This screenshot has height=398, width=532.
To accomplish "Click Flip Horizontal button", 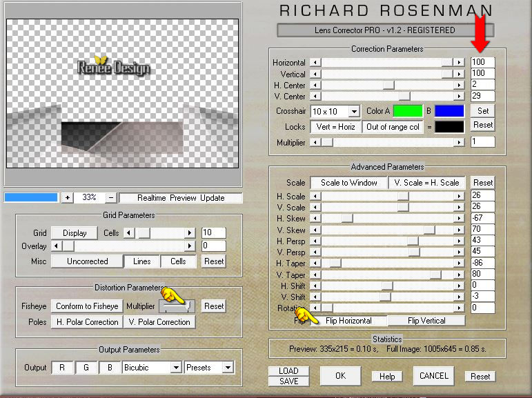I will (348, 321).
